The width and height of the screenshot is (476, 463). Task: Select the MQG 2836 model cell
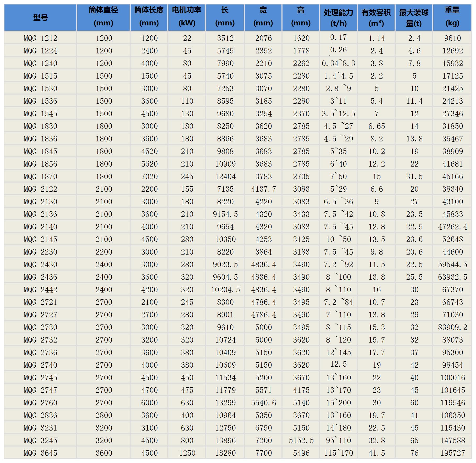(40, 415)
